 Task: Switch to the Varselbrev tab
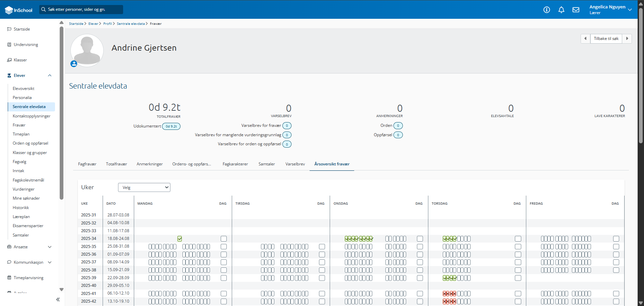click(x=295, y=164)
